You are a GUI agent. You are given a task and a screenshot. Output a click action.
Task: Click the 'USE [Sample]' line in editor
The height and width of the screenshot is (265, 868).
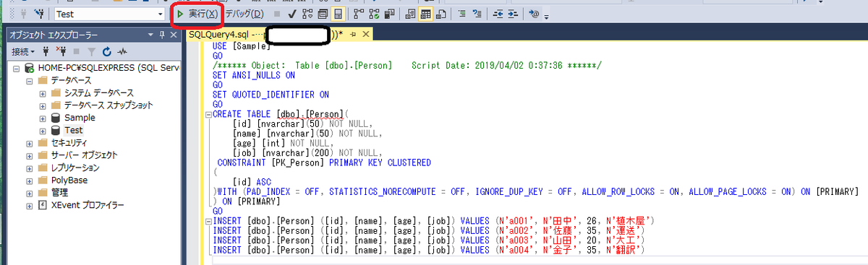[x=242, y=46]
